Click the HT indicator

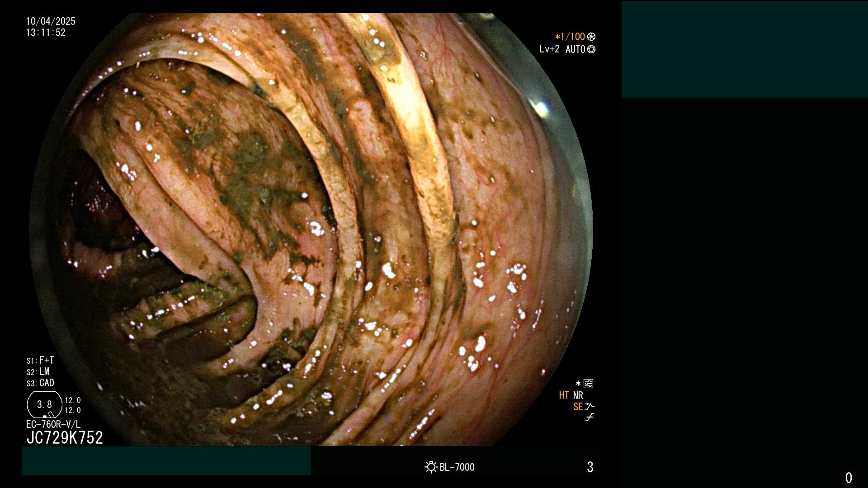pyautogui.click(x=564, y=395)
